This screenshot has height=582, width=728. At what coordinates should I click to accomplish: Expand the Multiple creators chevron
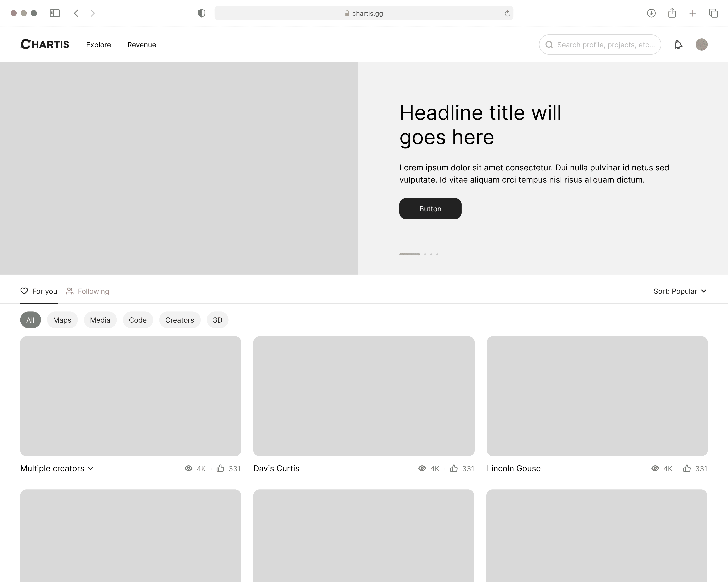tap(90, 469)
